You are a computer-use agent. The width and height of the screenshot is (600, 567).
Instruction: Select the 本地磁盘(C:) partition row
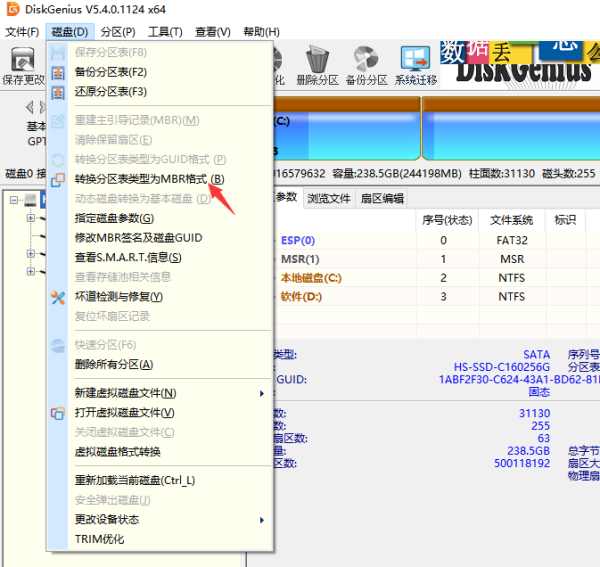310,278
